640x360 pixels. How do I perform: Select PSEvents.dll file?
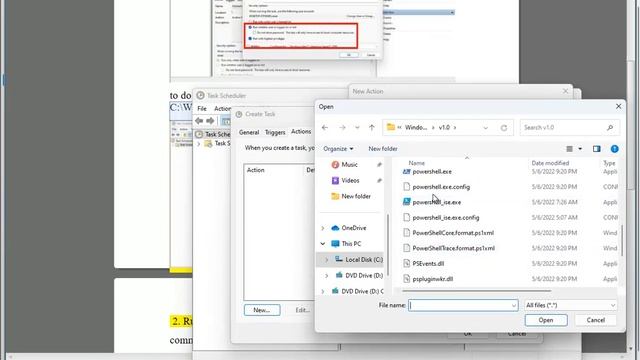(428, 264)
